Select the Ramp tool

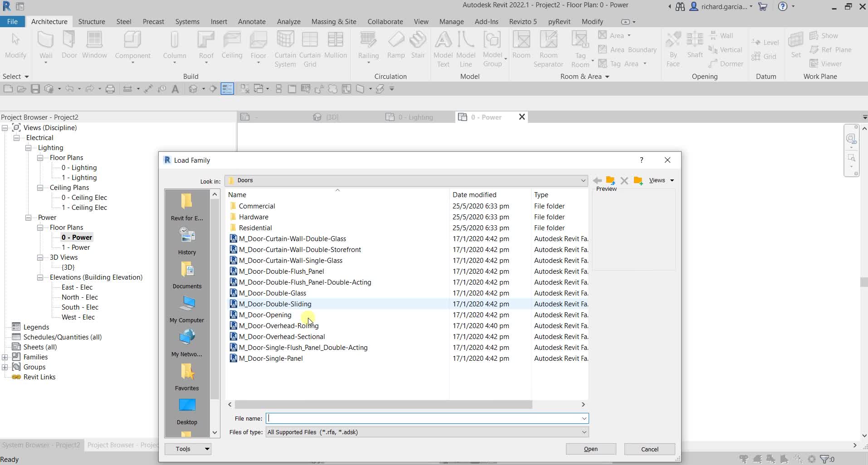395,45
